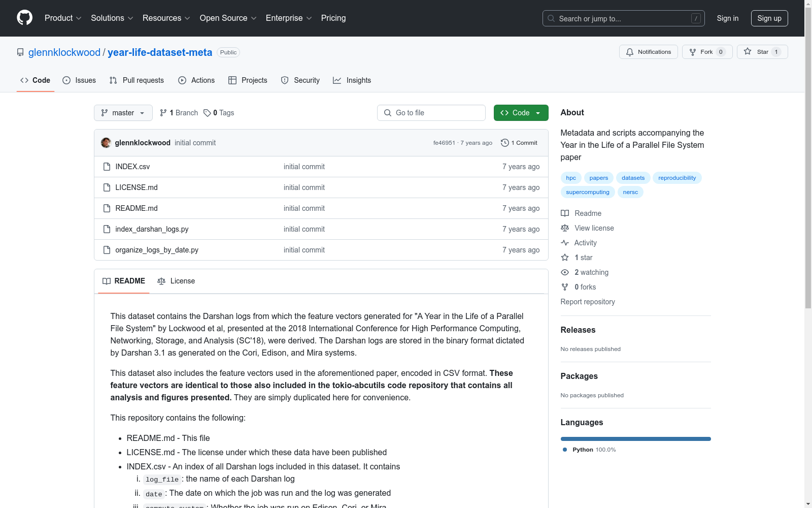Focus the Go to file field

pos(431,113)
